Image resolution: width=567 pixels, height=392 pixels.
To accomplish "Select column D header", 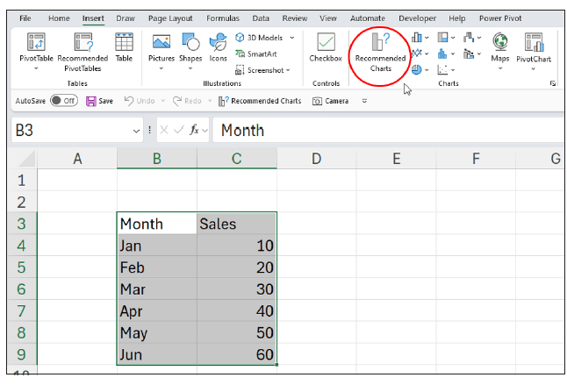I will pyautogui.click(x=316, y=158).
